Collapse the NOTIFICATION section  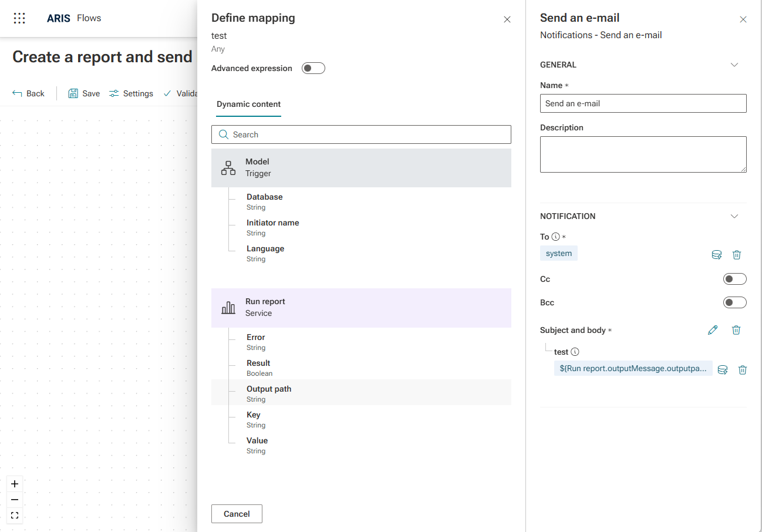734,216
